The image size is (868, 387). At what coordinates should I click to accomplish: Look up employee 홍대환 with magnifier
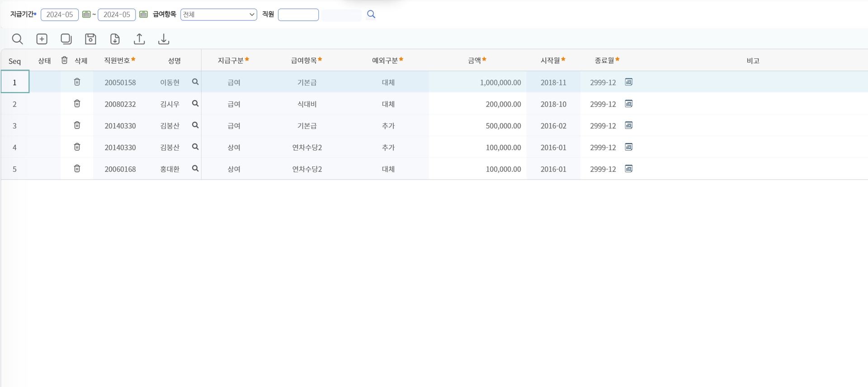click(195, 169)
